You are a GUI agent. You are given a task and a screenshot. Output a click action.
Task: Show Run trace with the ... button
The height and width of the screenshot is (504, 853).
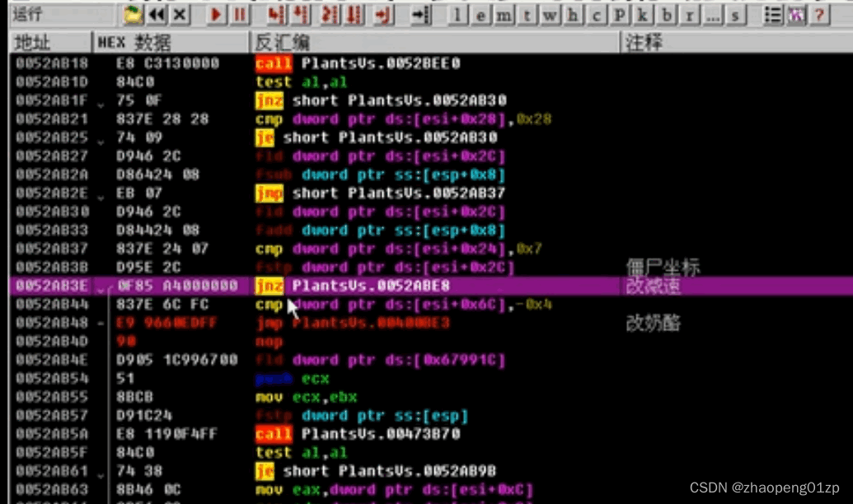point(712,15)
